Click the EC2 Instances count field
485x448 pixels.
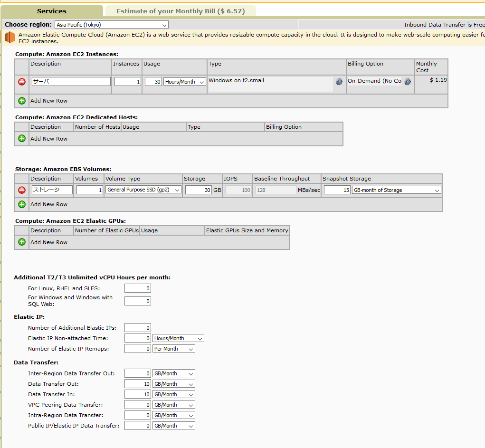click(x=128, y=82)
